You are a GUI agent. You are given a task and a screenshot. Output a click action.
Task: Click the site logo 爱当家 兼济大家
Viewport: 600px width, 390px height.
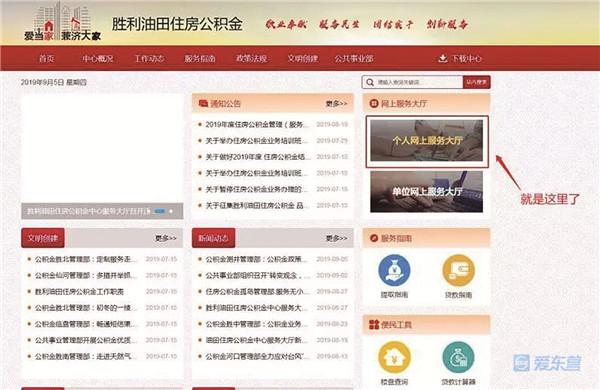click(x=62, y=22)
